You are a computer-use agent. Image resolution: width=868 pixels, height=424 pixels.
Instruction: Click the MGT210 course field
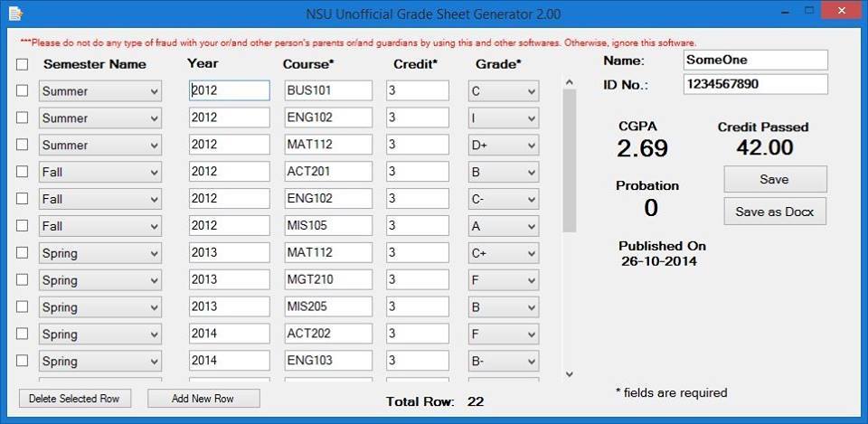point(328,279)
